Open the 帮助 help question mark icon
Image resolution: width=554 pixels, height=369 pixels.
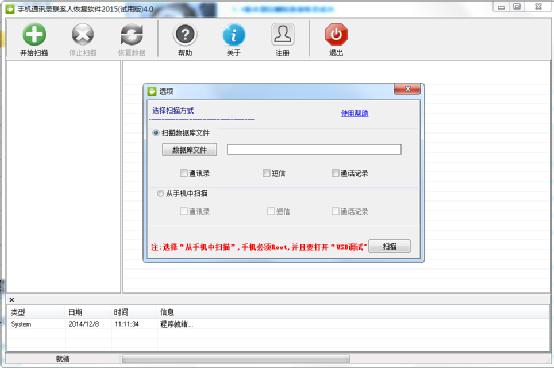click(x=185, y=35)
